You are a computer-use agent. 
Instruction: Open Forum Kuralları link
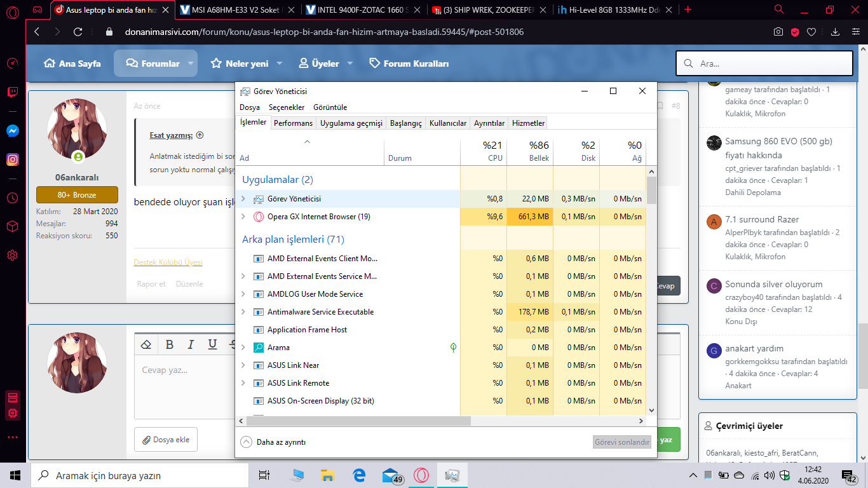pyautogui.click(x=409, y=64)
